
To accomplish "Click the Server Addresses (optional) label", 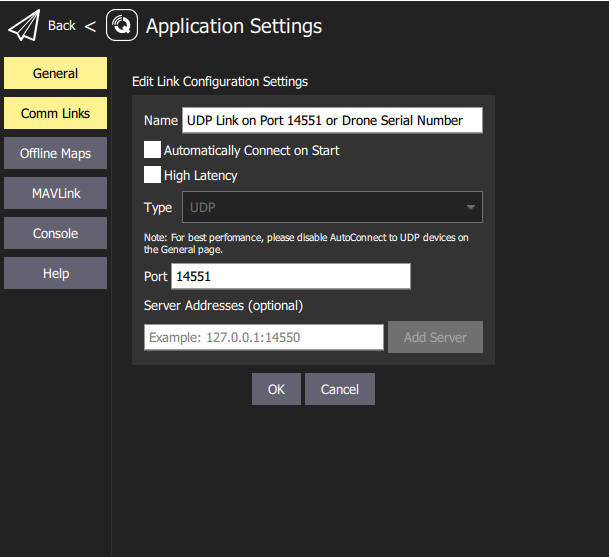I will 223,306.
